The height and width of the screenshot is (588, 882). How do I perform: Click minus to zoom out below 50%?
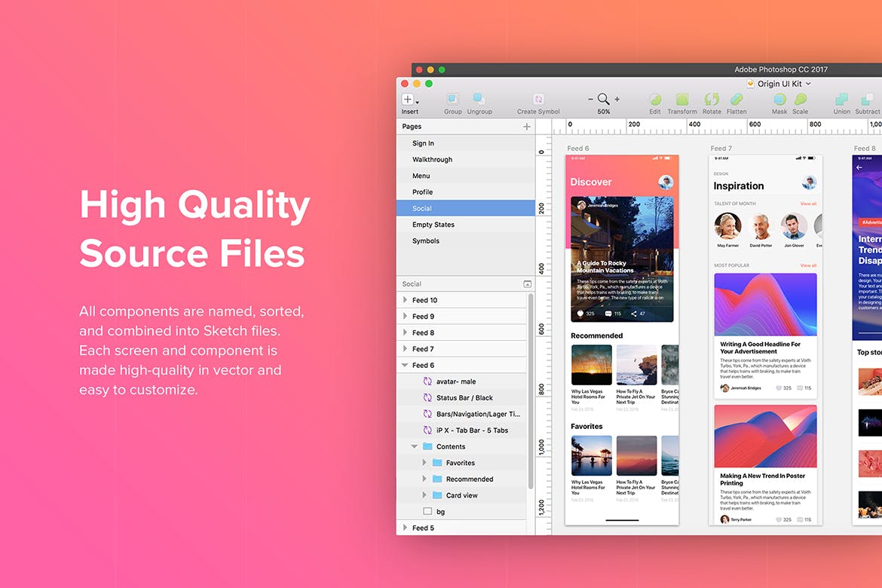coord(590,99)
